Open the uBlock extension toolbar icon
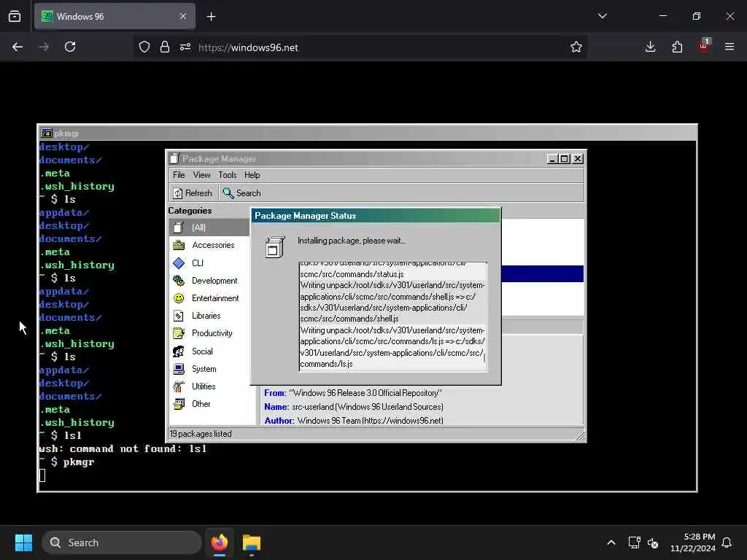 [704, 46]
